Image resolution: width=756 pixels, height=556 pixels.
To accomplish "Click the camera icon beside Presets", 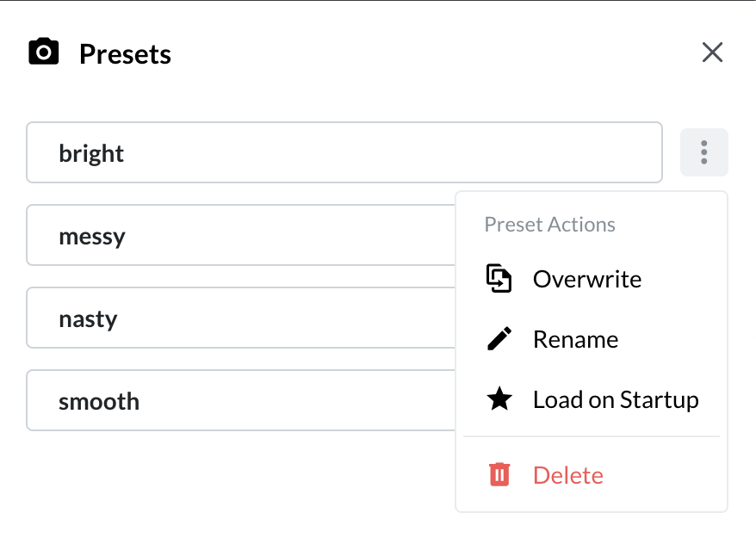I will (43, 51).
